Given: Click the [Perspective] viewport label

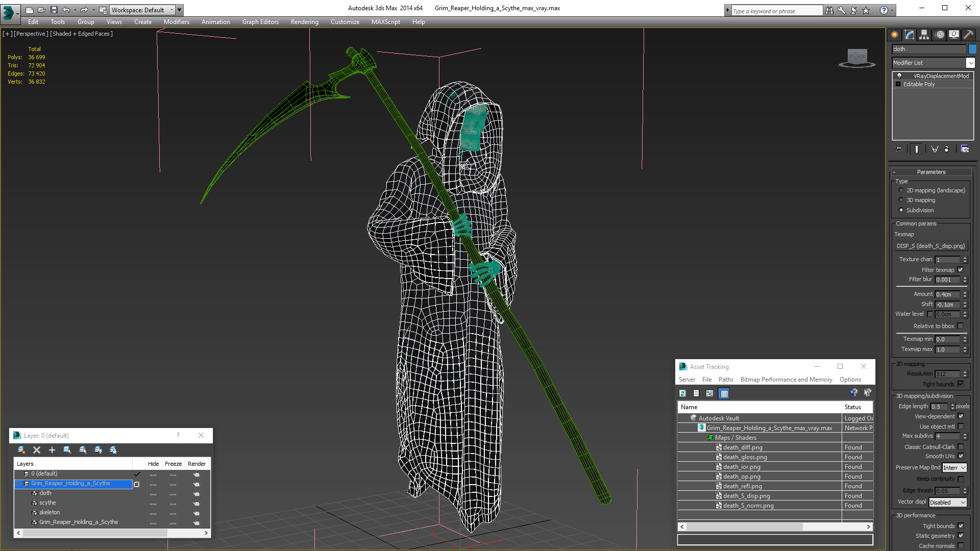Looking at the screenshot, I should click(x=31, y=34).
